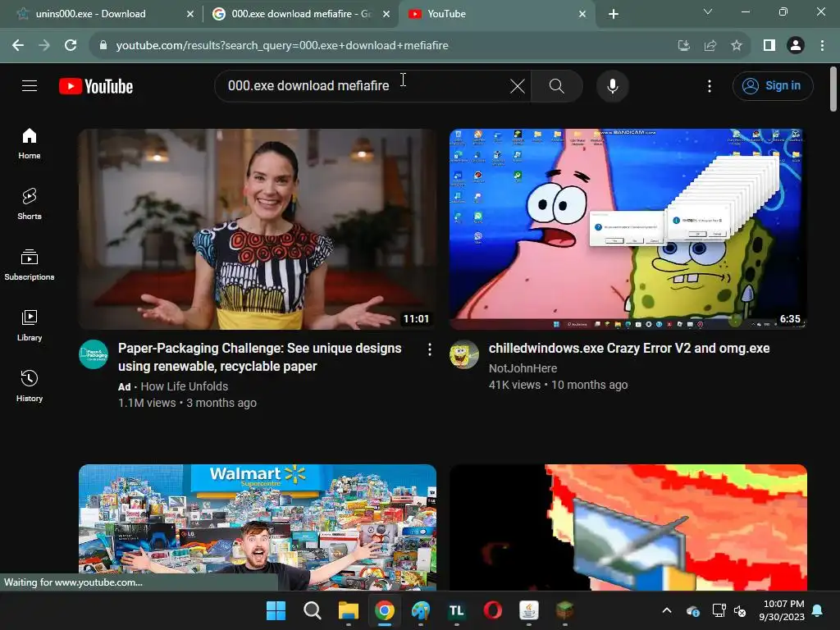This screenshot has height=630, width=840.
Task: Open Chrome three-dot menu
Action: [x=822, y=46]
